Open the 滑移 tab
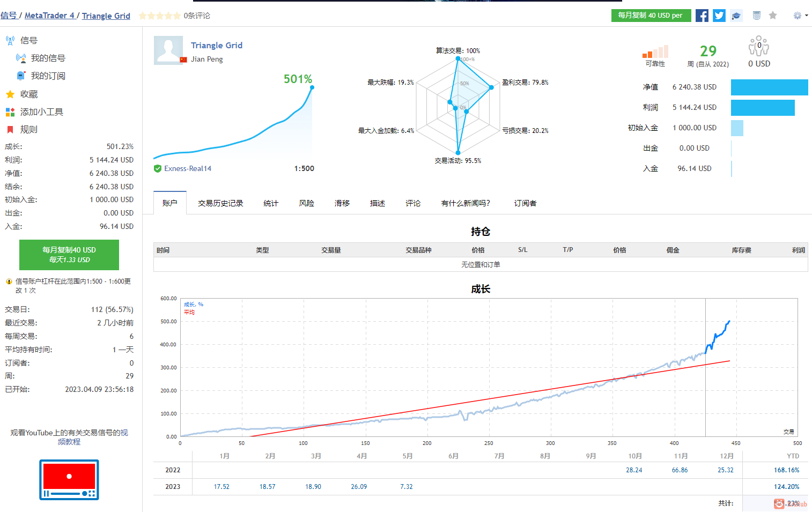The image size is (812, 512). click(342, 203)
